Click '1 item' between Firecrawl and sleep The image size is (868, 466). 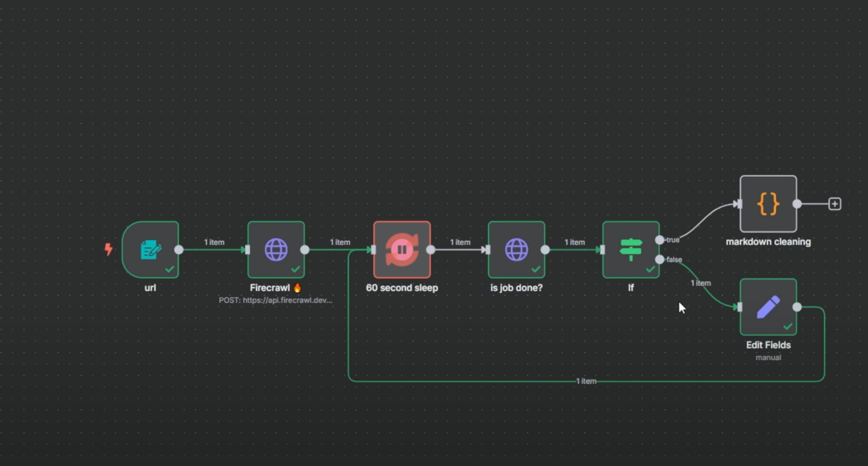(340, 242)
